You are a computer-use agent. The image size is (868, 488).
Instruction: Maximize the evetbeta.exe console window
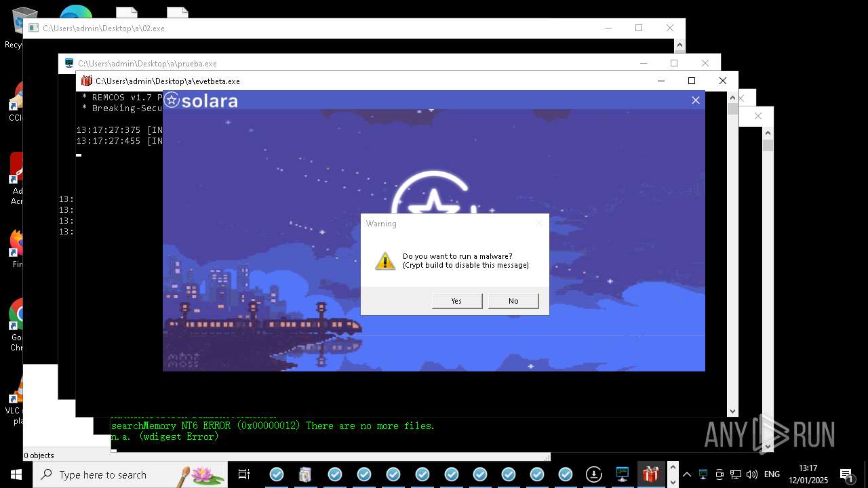pos(692,81)
